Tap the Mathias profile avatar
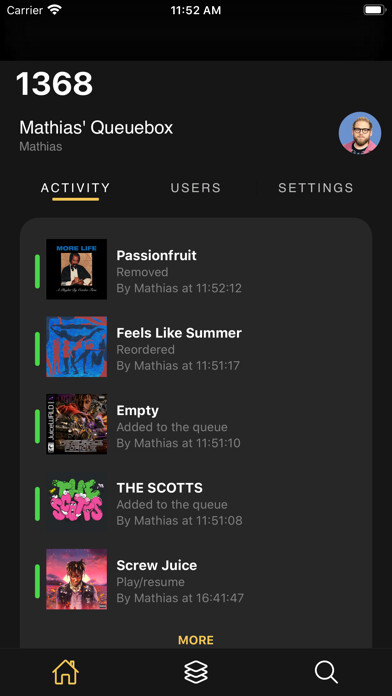The height and width of the screenshot is (696, 392). [x=360, y=133]
